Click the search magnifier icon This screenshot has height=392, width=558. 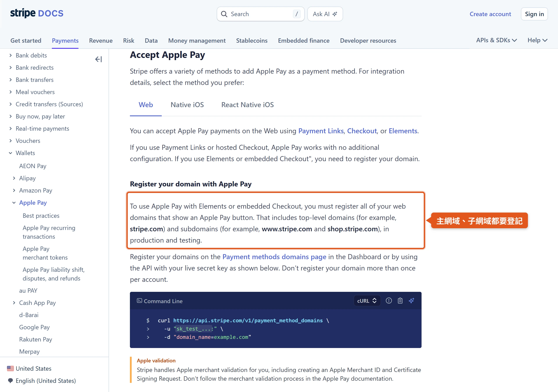click(x=224, y=14)
